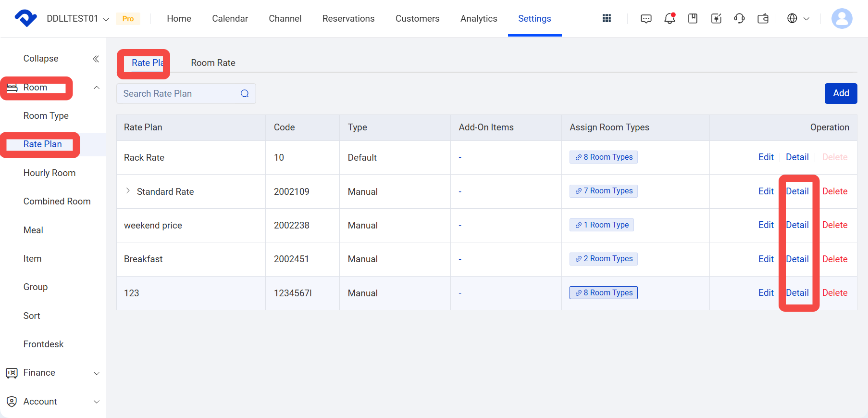The width and height of the screenshot is (868, 418).
Task: Collapse the Room menu section
Action: tap(97, 88)
